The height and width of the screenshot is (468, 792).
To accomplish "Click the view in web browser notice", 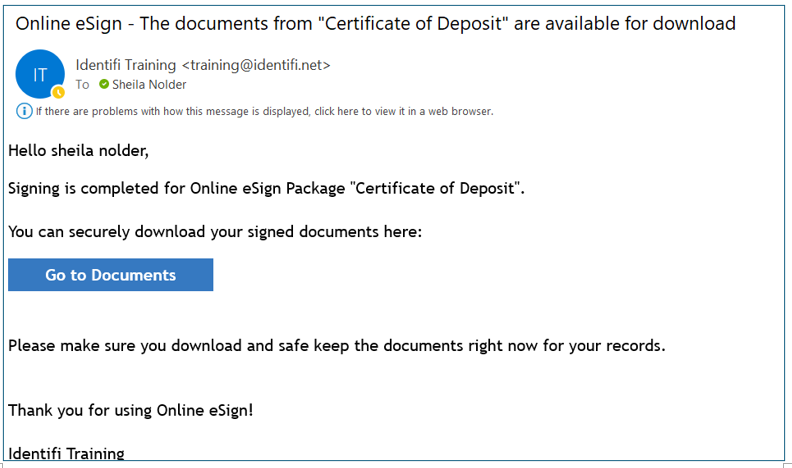I will [x=265, y=111].
